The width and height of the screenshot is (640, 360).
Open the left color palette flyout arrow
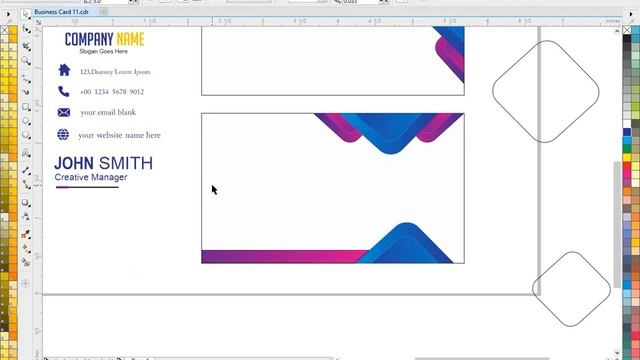[8, 14]
